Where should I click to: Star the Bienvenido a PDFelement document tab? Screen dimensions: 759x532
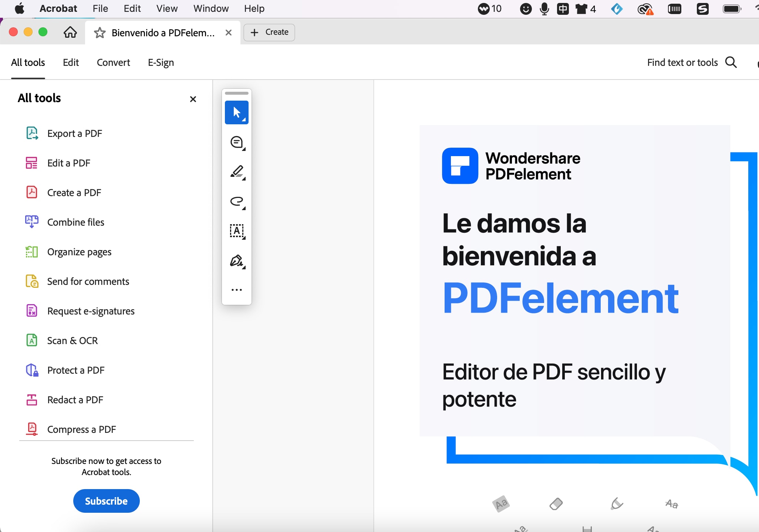point(99,33)
